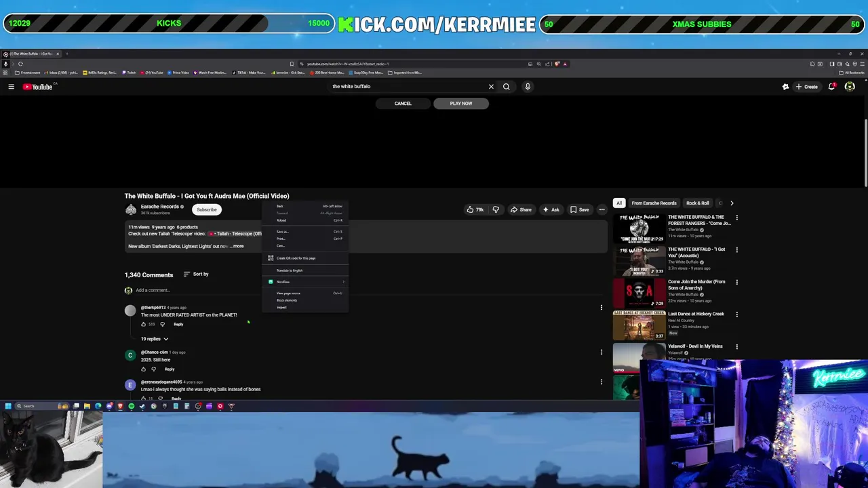Screen dimensions: 868x488
Task: Choose Reload in the context menu
Action: 305,220
